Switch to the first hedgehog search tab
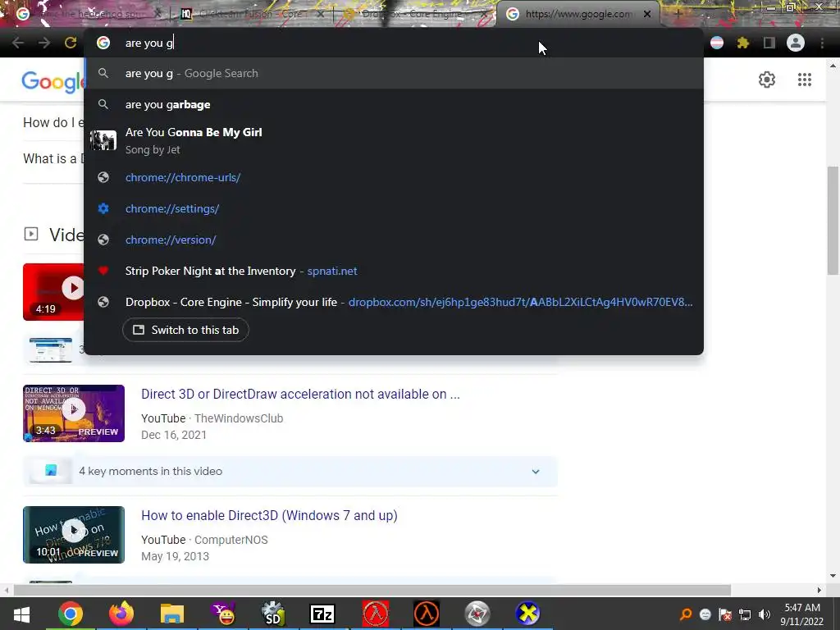840x630 pixels. click(85, 14)
